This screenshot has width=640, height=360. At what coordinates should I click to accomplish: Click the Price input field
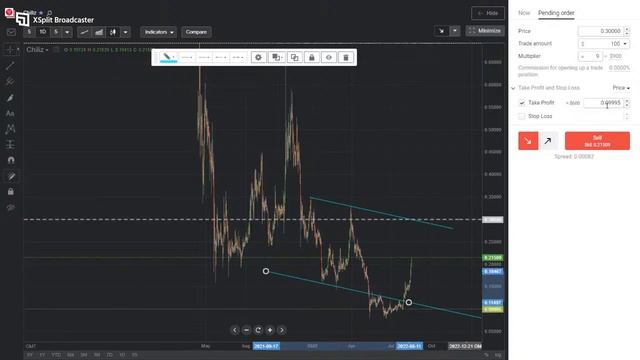click(x=600, y=31)
